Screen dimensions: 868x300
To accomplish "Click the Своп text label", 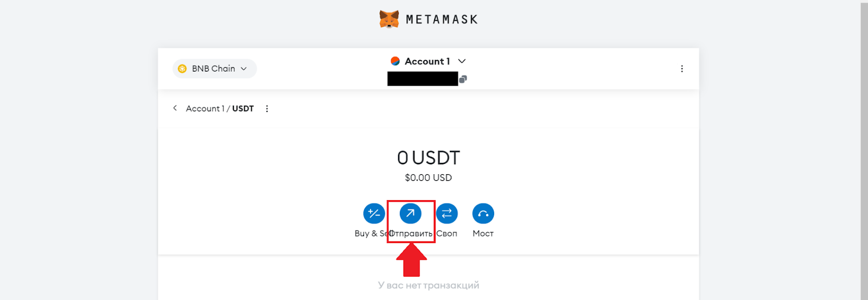I will point(447,233).
